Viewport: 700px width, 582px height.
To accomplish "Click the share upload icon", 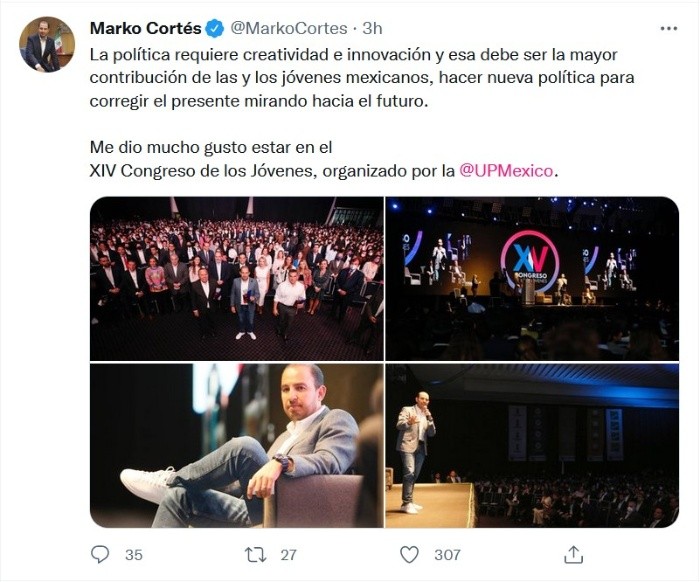I will (x=573, y=554).
